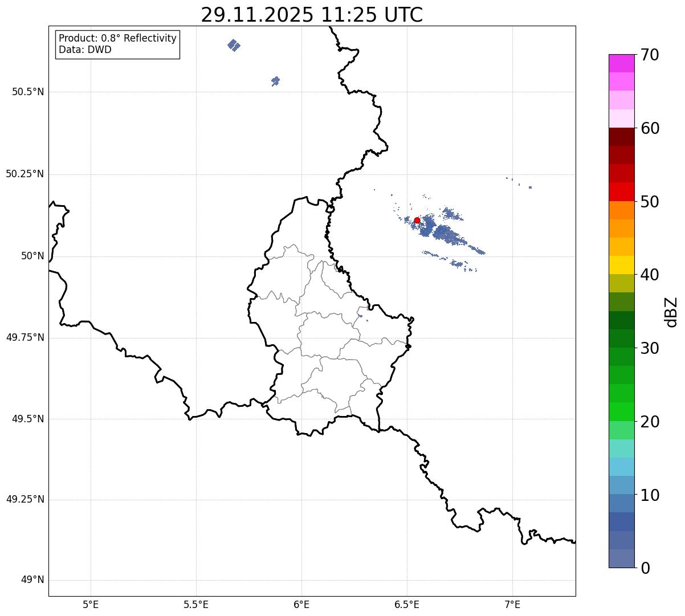Image resolution: width=685 pixels, height=616 pixels.
Task: Click the latitude label 50.25°N
Action: [x=25, y=174]
